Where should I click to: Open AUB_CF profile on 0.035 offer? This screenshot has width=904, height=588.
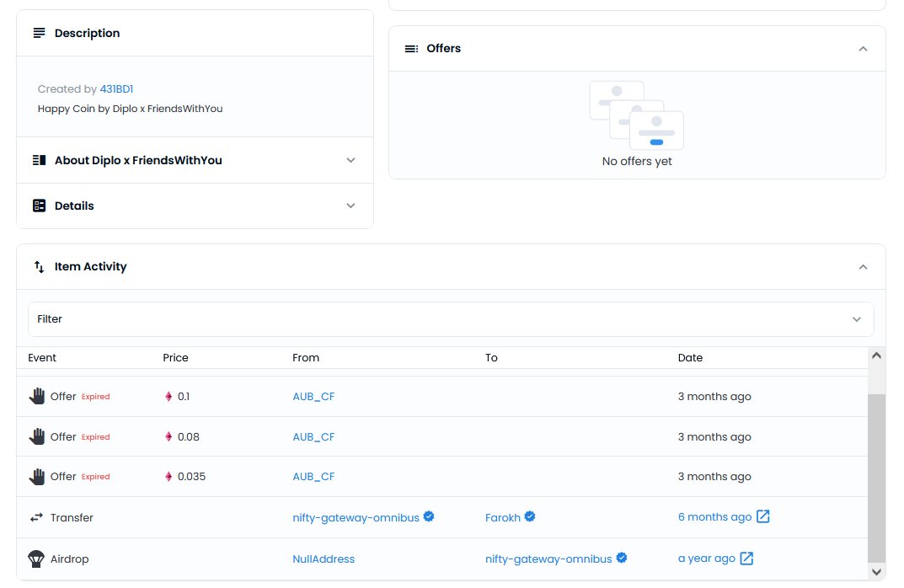[x=313, y=477]
